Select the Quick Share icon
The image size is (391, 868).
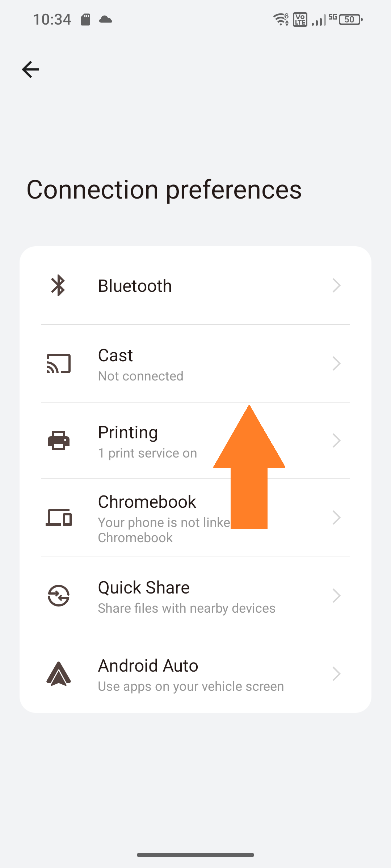(59, 596)
